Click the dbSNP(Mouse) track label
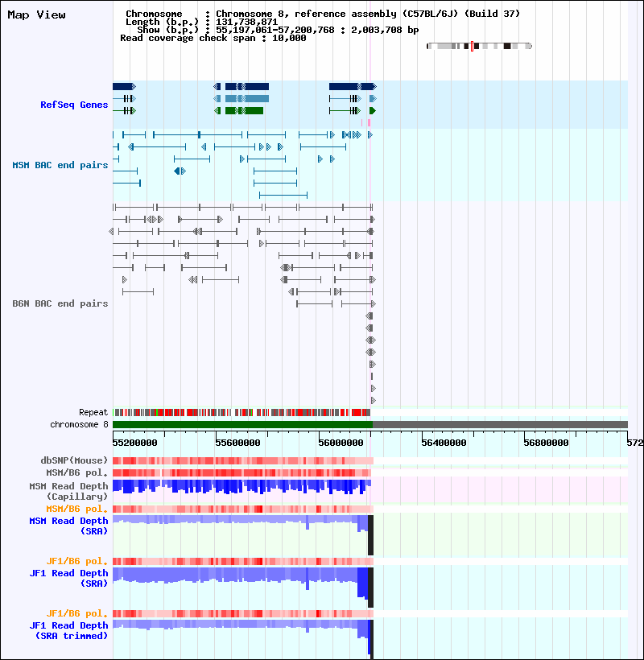The image size is (644, 660). coord(74,460)
